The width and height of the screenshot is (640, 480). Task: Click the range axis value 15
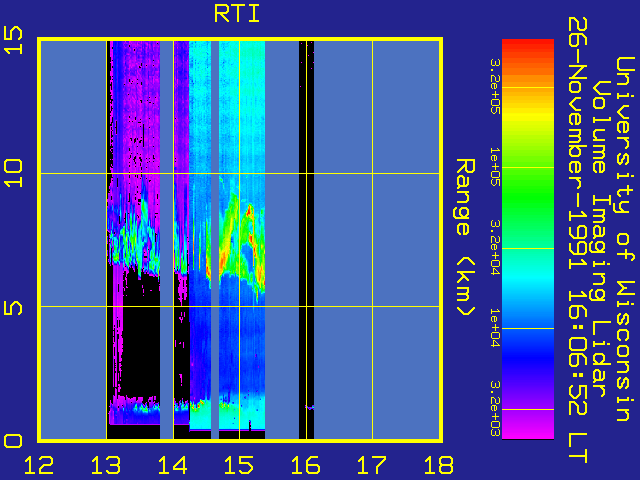tap(13, 40)
